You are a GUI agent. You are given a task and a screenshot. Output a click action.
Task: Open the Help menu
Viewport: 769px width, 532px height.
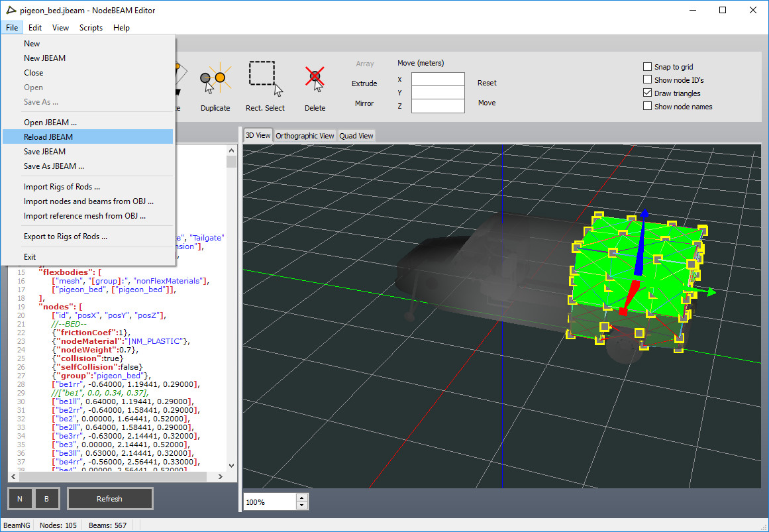click(121, 27)
